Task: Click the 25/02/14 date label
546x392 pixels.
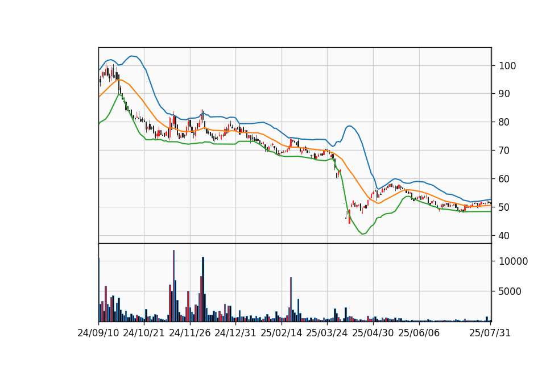Action: (x=282, y=333)
